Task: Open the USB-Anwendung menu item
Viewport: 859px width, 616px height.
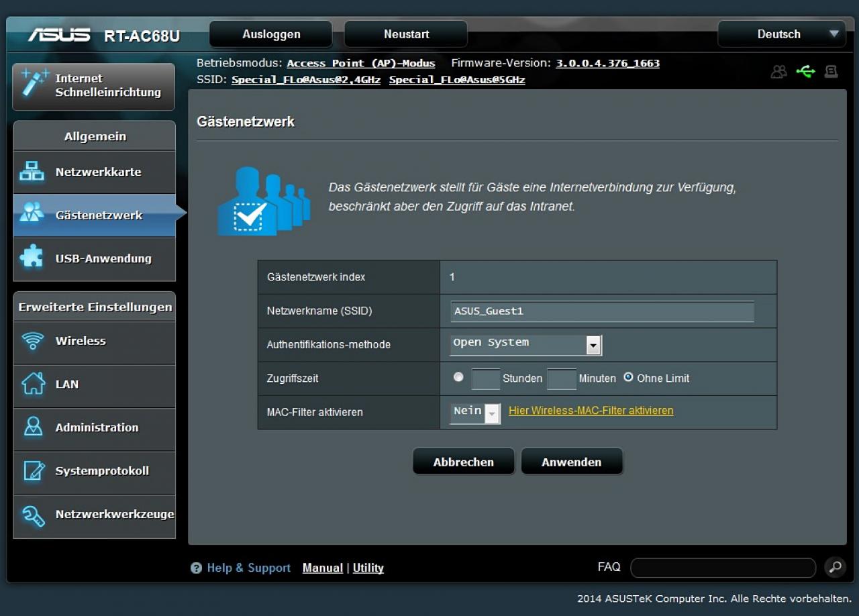Action: (94, 259)
